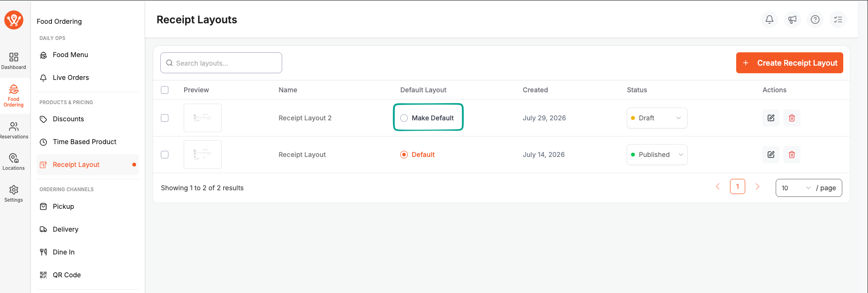Go to next page arrow
Screen dimensions: 868x293
click(x=758, y=186)
